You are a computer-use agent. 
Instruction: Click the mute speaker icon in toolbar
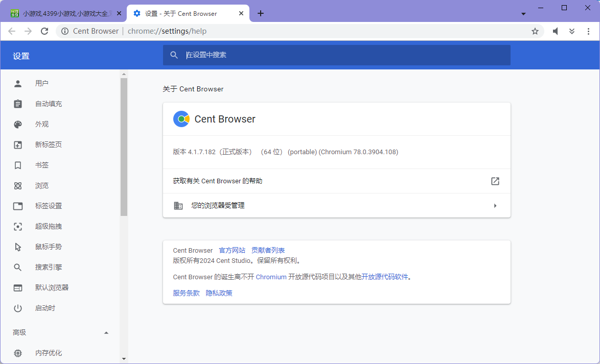pos(556,31)
